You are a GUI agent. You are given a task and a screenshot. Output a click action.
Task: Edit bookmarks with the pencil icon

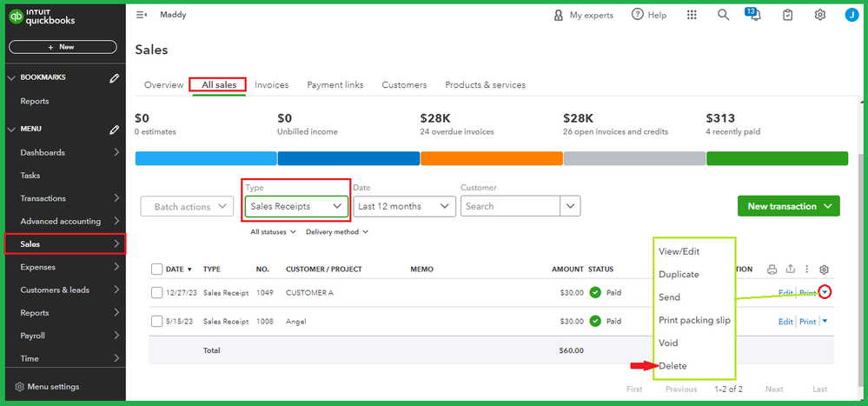[114, 78]
